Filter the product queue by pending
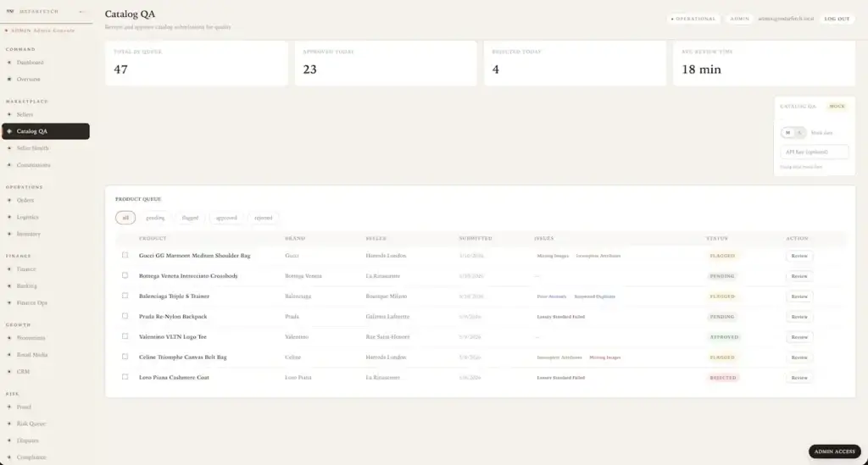Screen dimensions: 868x465 pyautogui.click(x=155, y=218)
